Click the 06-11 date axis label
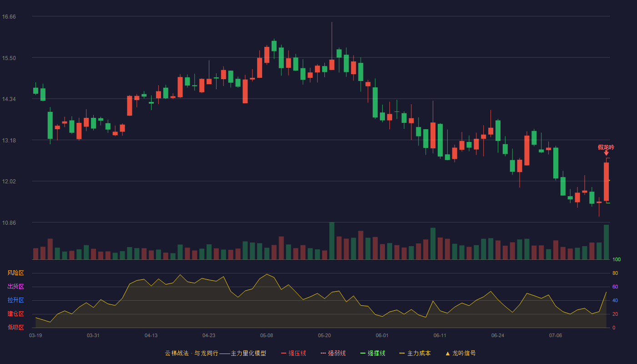 pos(440,335)
